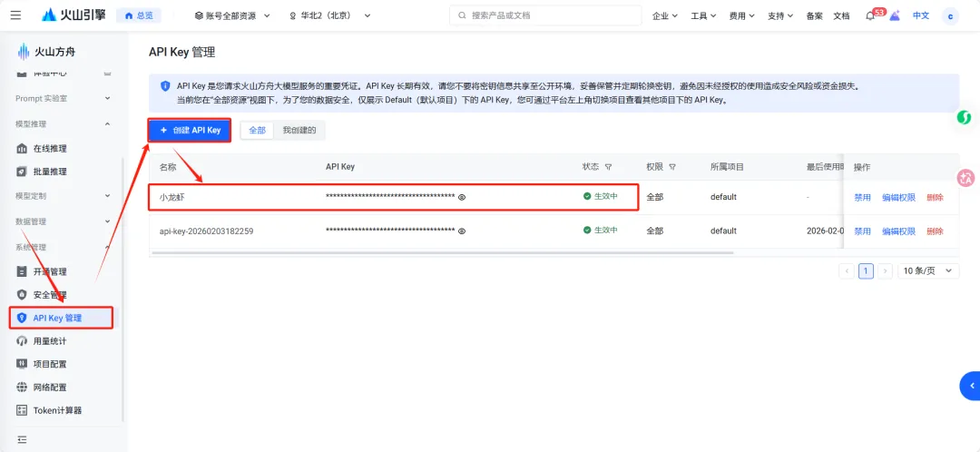Screen dimensions: 980x452
Task: Go to 总览 overview button
Action: click(139, 15)
